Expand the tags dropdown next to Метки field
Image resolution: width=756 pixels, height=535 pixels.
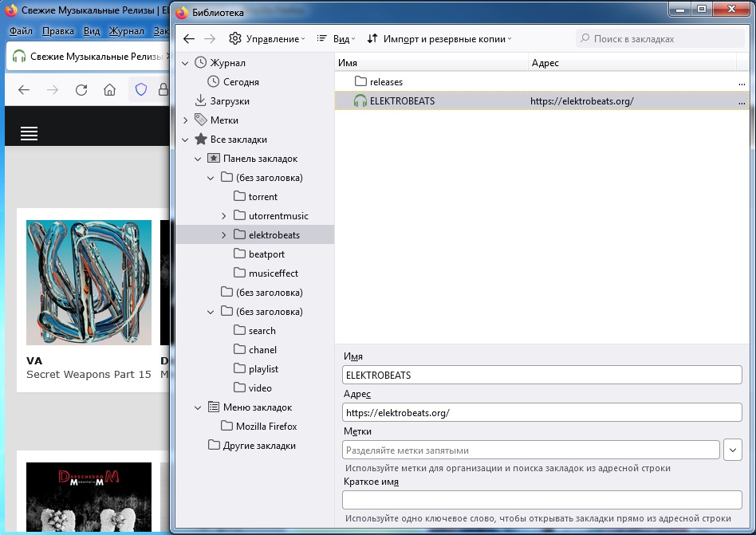click(x=733, y=450)
